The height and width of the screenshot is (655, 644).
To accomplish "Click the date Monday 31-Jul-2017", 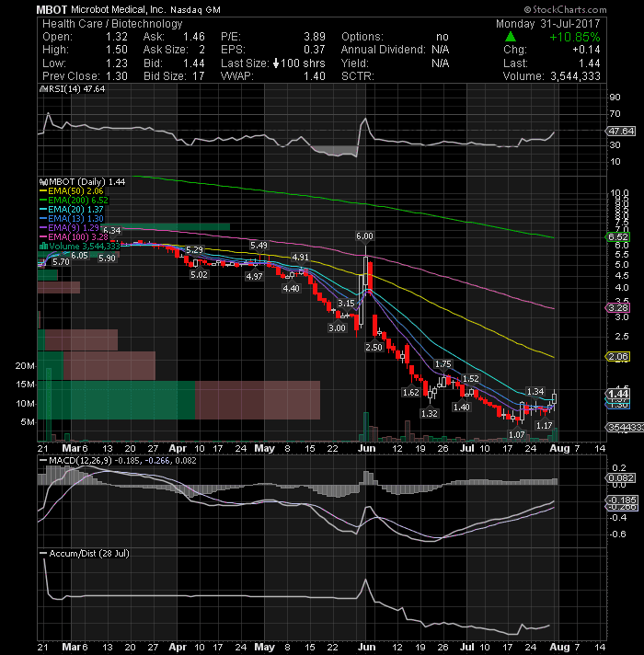I will tap(547, 24).
